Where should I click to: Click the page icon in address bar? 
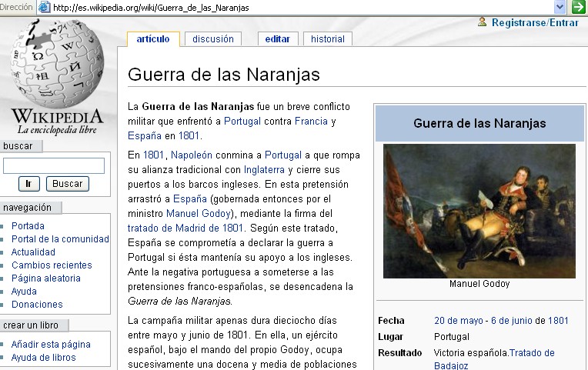tap(44, 7)
